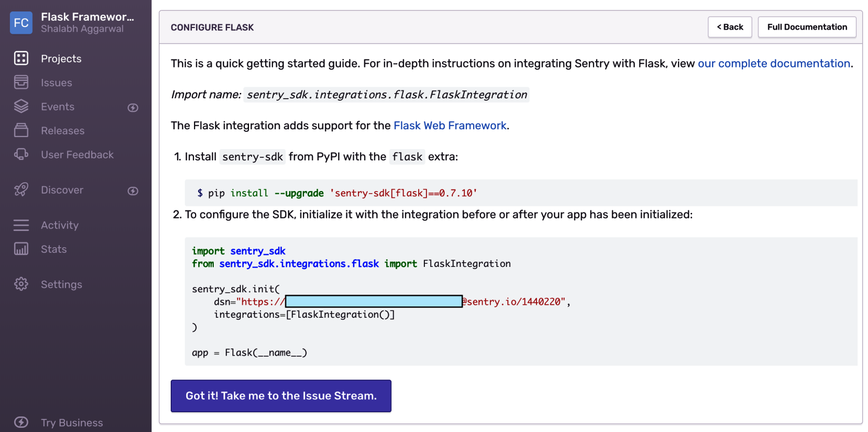This screenshot has height=432, width=868.
Task: Follow the 'our complete documentation' link
Action: point(774,63)
